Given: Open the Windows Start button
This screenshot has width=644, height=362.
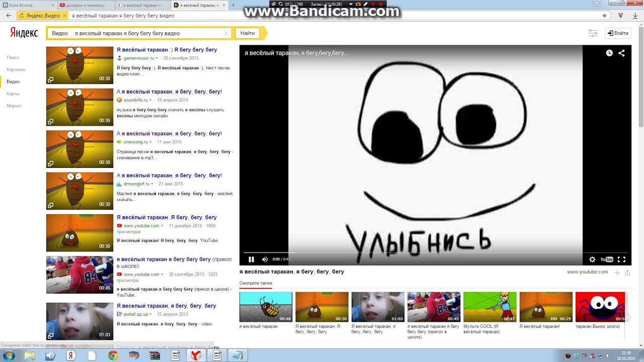Looking at the screenshot, I should 9,355.
